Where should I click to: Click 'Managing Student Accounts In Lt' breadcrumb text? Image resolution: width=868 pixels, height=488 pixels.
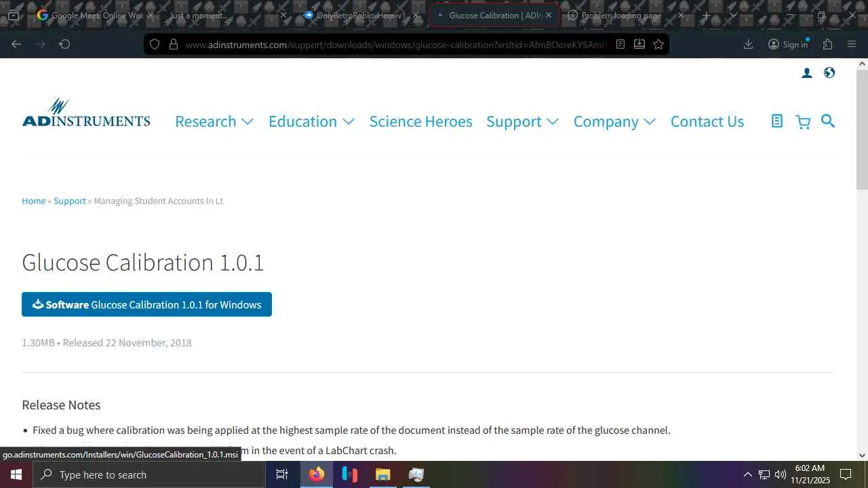tap(159, 201)
